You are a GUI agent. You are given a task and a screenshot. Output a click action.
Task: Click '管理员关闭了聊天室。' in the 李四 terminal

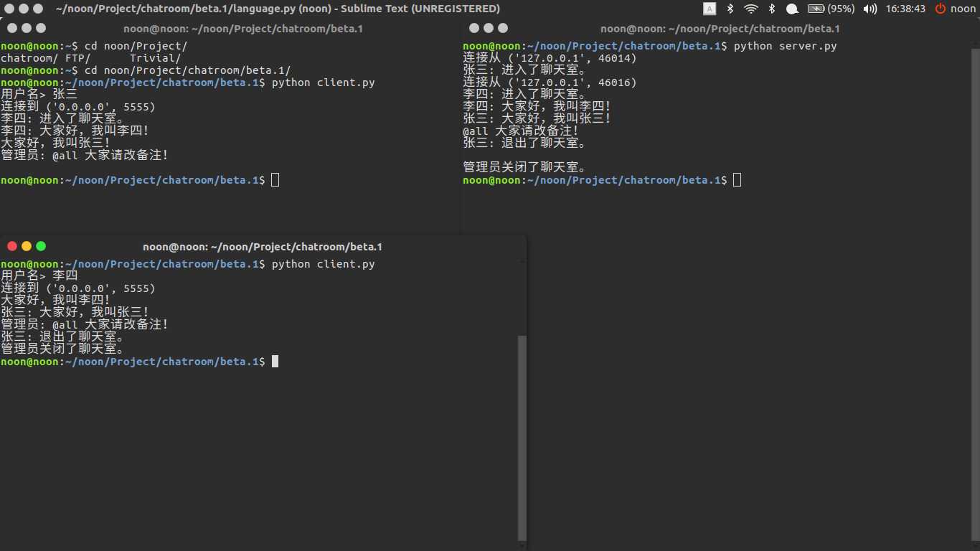63,349
